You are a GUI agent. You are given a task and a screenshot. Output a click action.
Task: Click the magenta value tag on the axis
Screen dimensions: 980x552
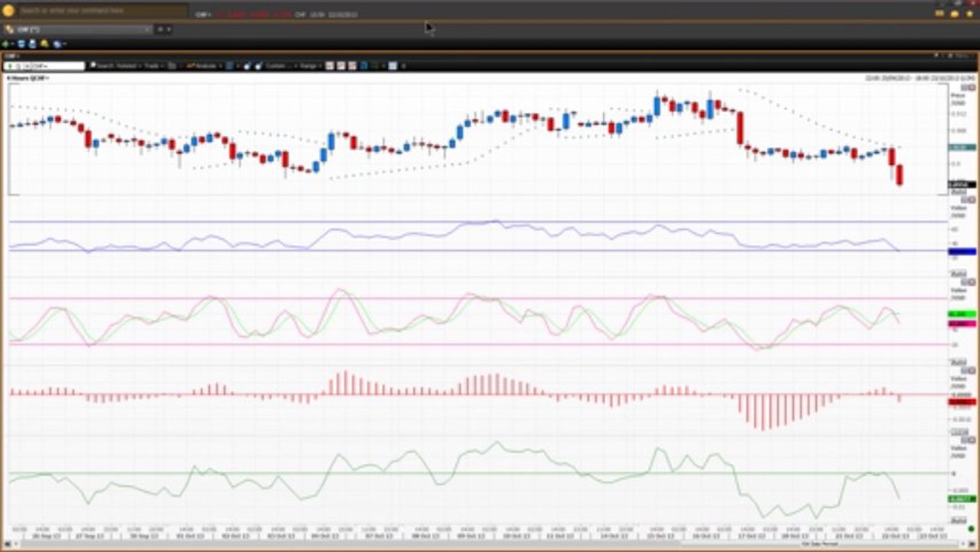point(962,324)
